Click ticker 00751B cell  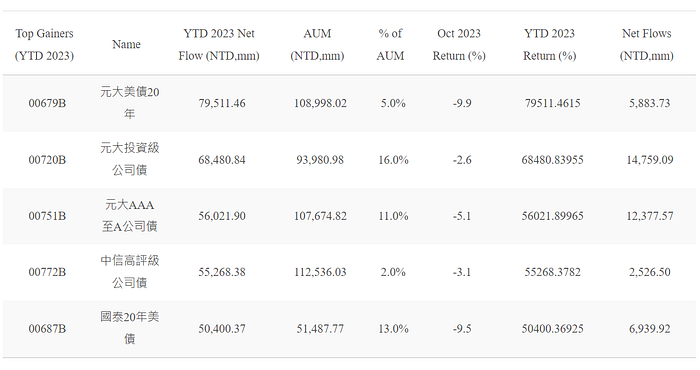point(47,216)
